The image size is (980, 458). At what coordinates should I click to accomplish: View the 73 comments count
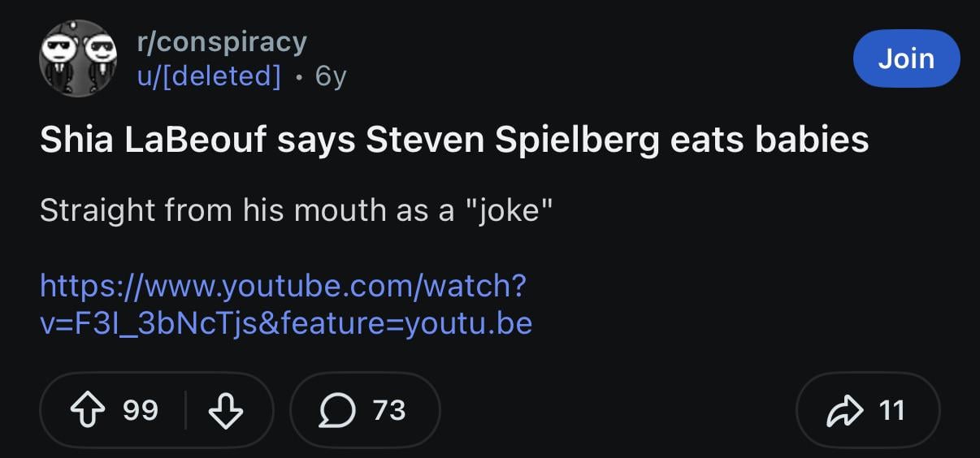(x=388, y=411)
